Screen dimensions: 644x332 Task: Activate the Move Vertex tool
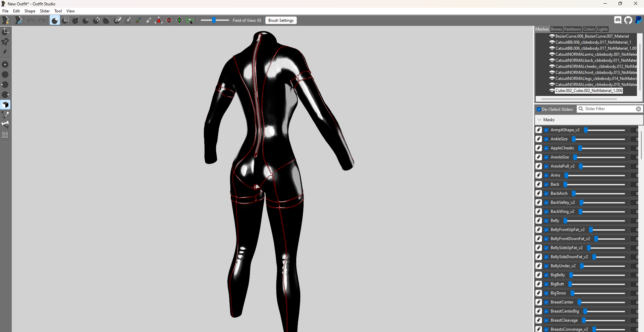[190, 20]
